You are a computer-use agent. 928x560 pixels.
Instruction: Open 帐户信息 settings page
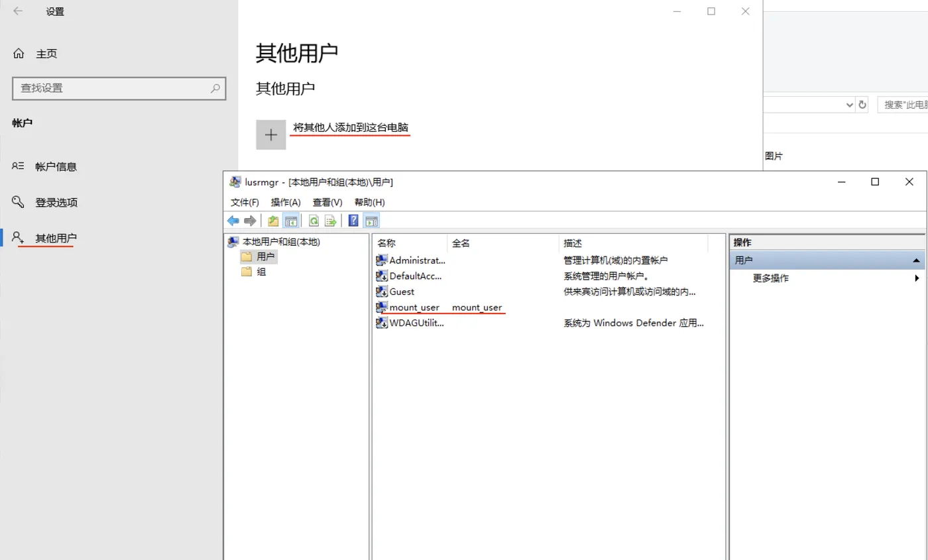[56, 166]
